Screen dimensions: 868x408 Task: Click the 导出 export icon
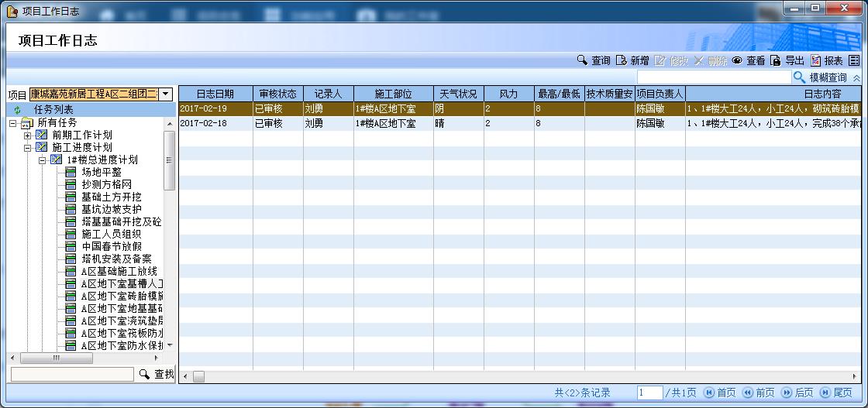tap(776, 60)
